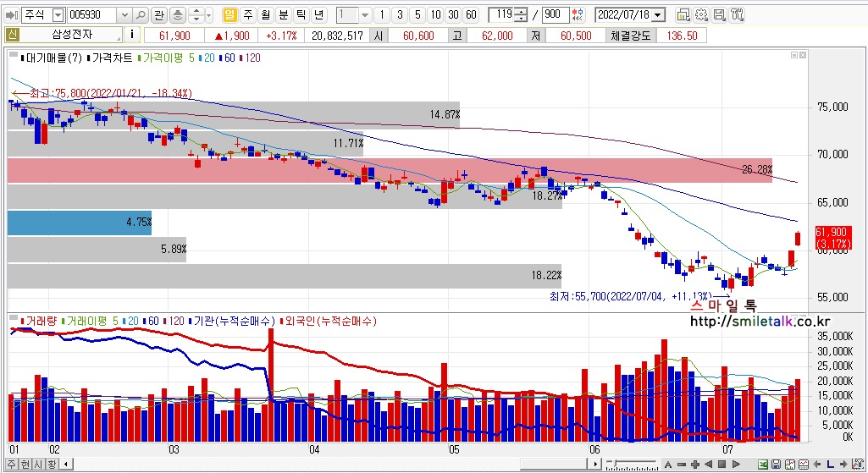Click the price panel maximize icon top right
Viewport: 868px width, 473px height.
coord(793,55)
